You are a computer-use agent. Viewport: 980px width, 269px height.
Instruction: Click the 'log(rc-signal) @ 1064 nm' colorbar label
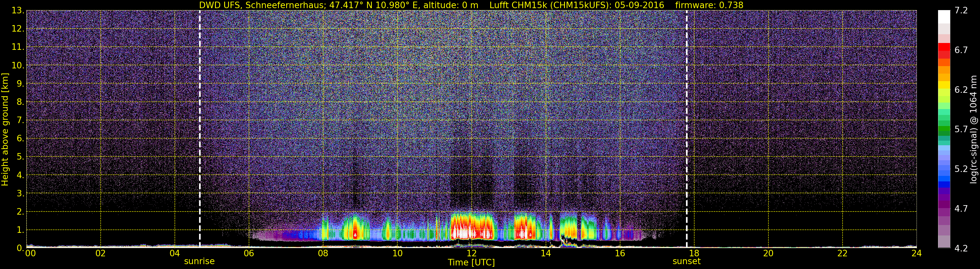[x=973, y=129]
